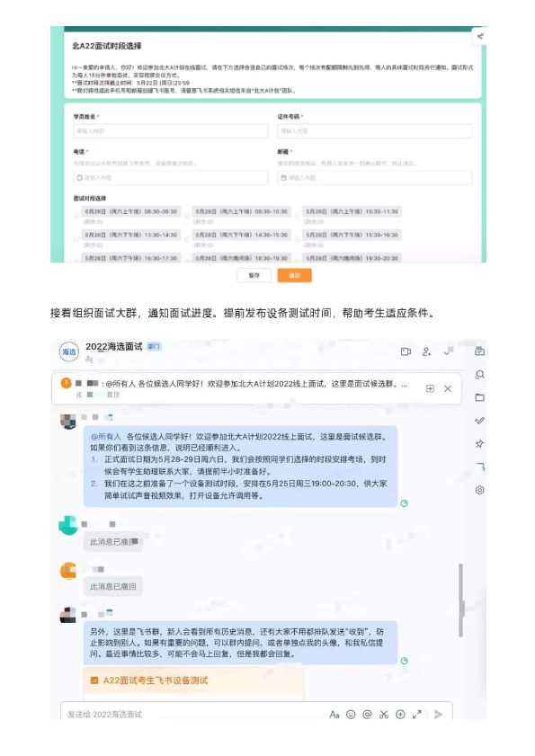Start a video meeting from chat header
Screen dimensions: 535x756
[x=406, y=351]
